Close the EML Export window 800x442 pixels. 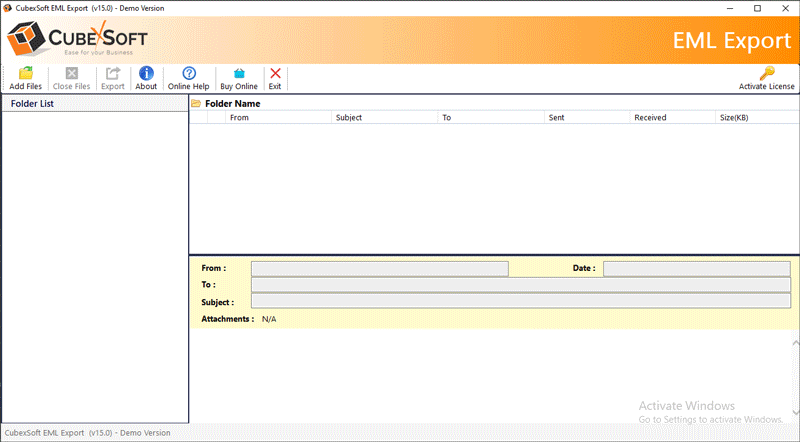tap(786, 8)
